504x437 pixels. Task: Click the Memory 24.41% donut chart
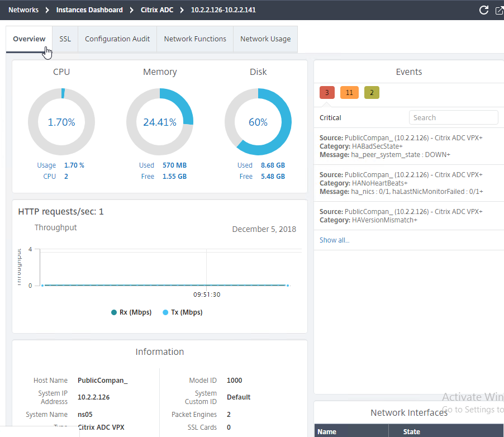(160, 122)
